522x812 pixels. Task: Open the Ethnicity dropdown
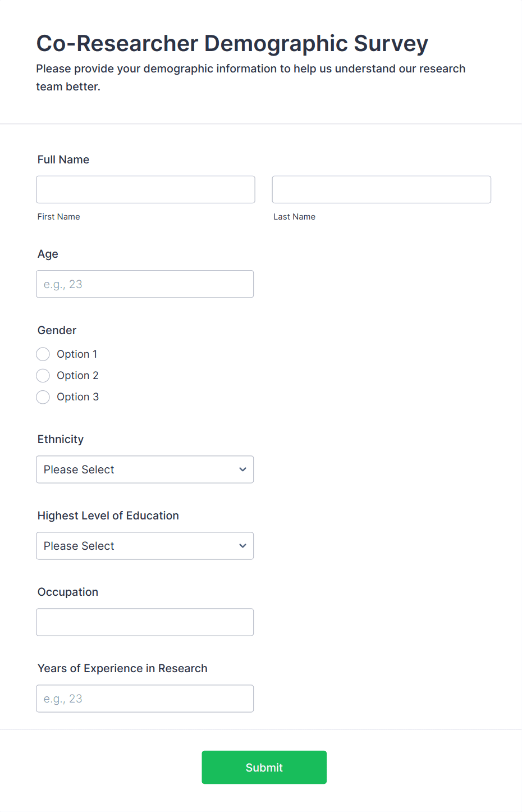point(145,469)
